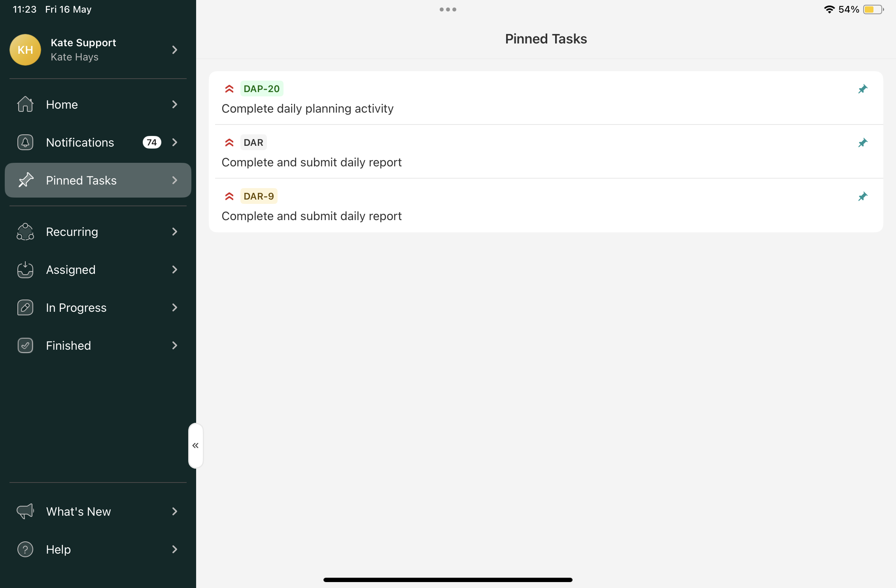Screen dimensions: 896x588
Task: Click the Help question mark icon
Action: 25,549
